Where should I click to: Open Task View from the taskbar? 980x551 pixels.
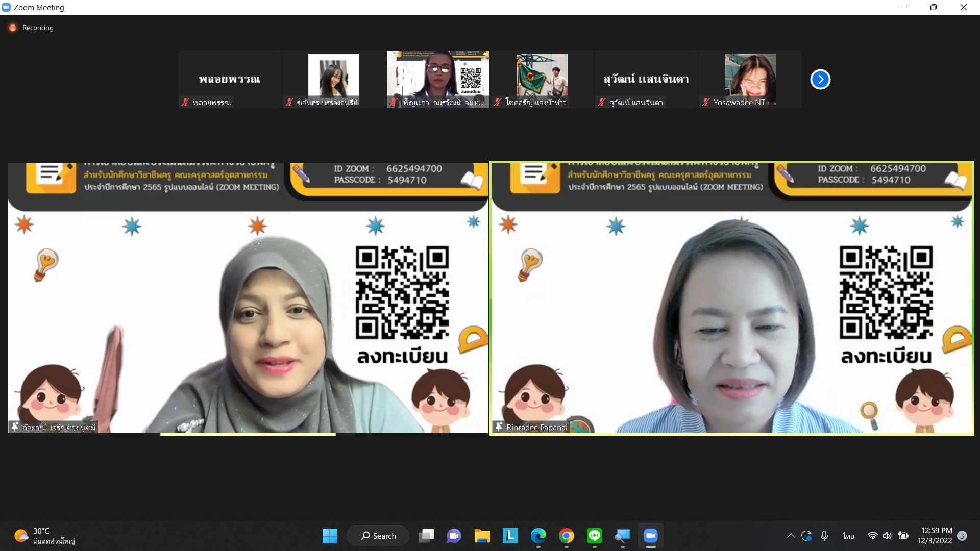point(426,536)
